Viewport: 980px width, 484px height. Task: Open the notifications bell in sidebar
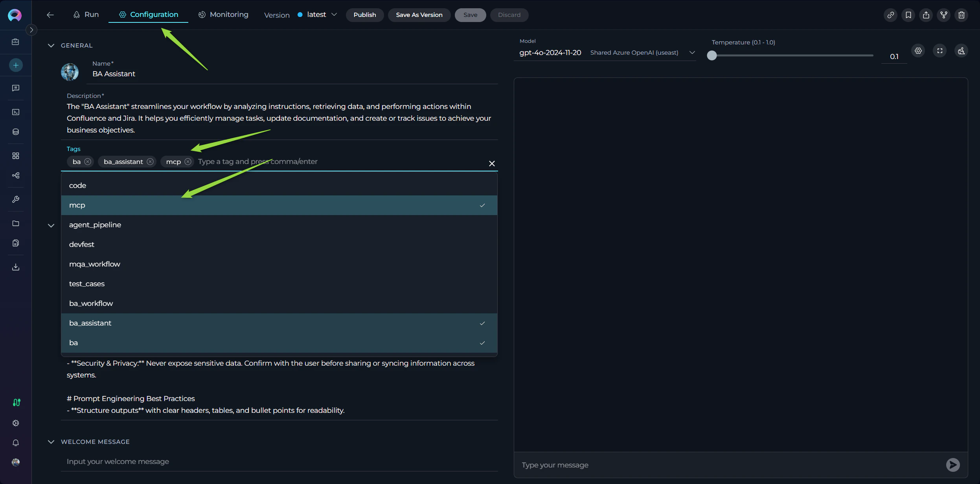click(x=16, y=443)
